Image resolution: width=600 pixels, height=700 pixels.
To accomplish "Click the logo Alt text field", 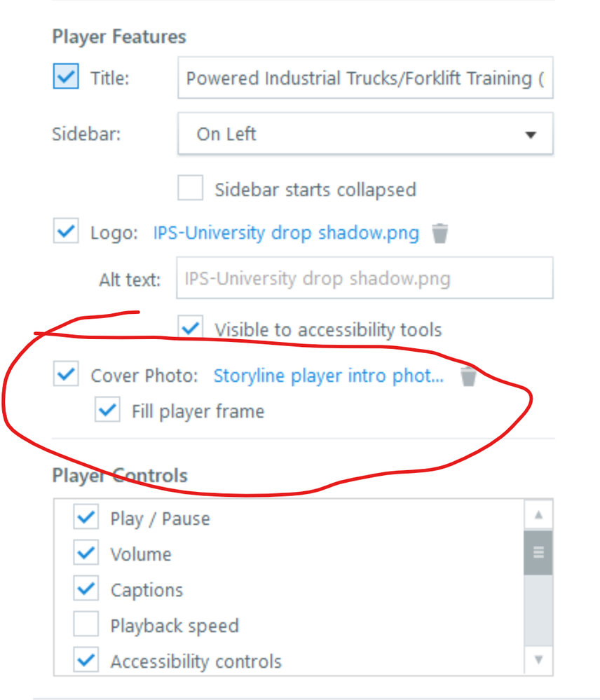I will coord(364,278).
